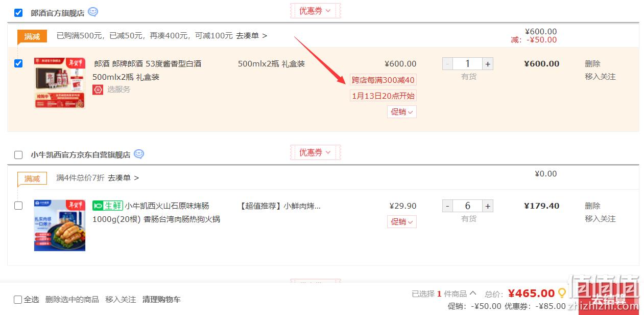Check the 小牛凯西 store checkbox
Image resolution: width=644 pixels, height=315 pixels.
pyautogui.click(x=18, y=155)
